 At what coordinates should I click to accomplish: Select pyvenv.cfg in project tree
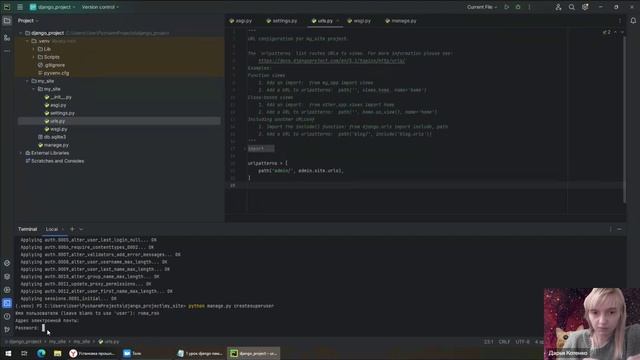coord(53,73)
